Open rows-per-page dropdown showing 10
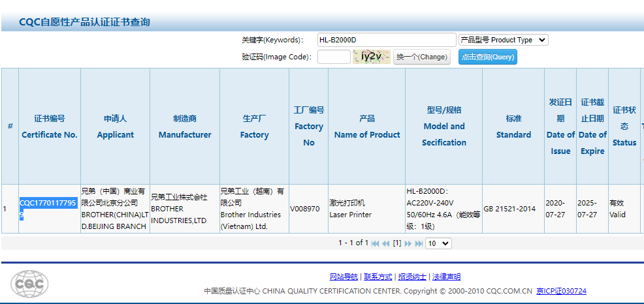 pos(438,243)
